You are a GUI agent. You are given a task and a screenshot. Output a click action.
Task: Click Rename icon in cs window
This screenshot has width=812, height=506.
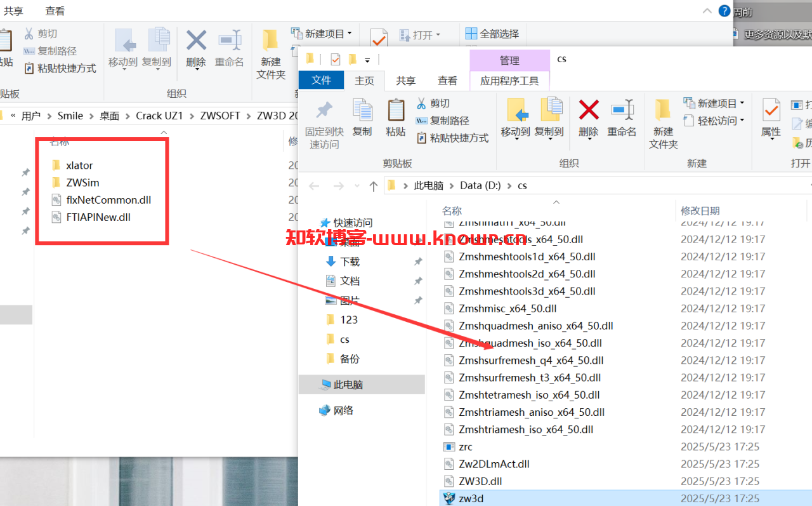(622, 110)
